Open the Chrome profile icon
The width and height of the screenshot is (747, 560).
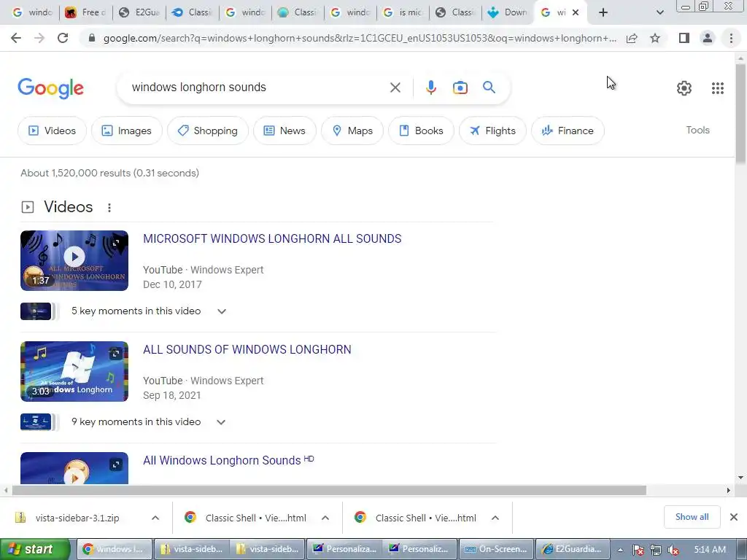(708, 38)
